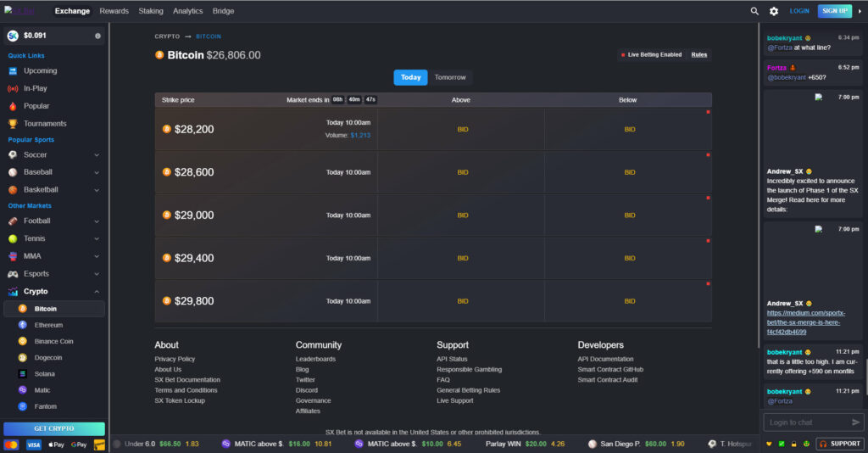Open the Discord community link
The width and height of the screenshot is (868, 453).
click(x=307, y=390)
